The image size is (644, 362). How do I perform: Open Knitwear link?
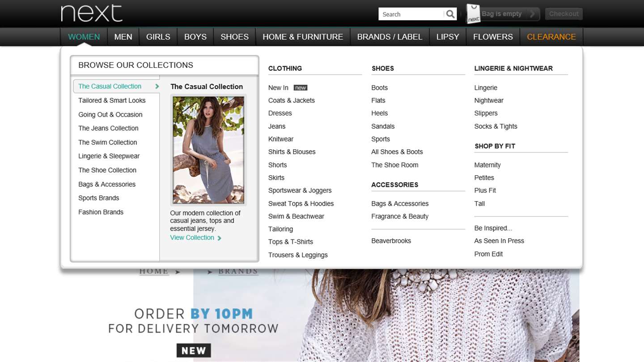pos(281,139)
